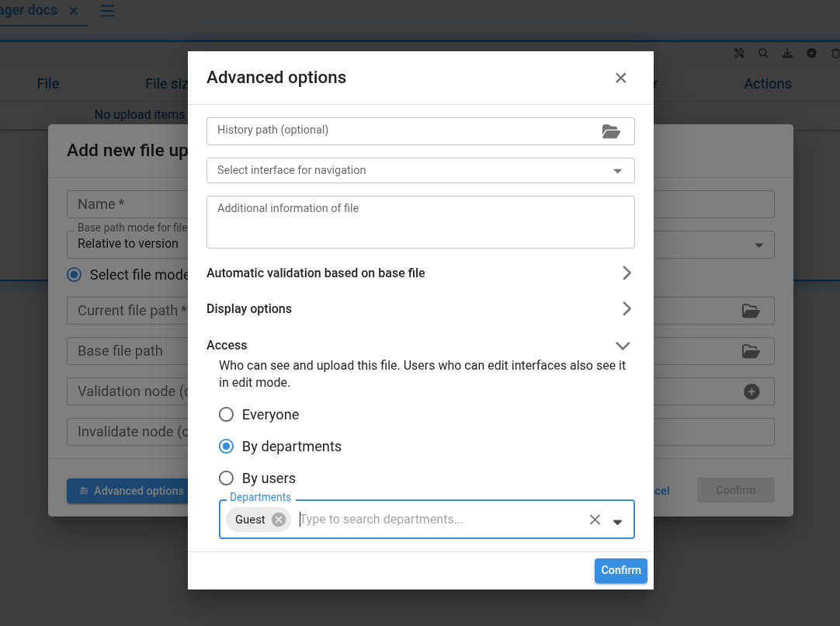Screen dimensions: 840x626
Task: Click the download icon in toolbar
Action: 787,53
